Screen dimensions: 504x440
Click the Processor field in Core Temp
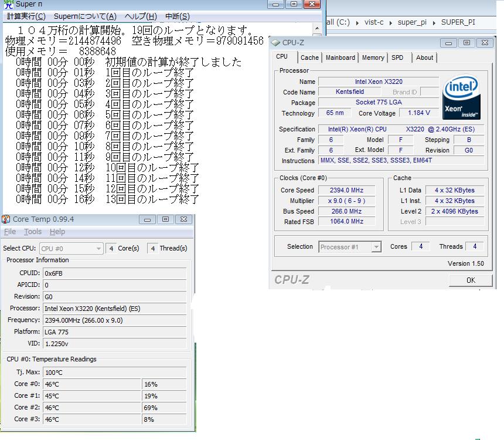(x=114, y=309)
